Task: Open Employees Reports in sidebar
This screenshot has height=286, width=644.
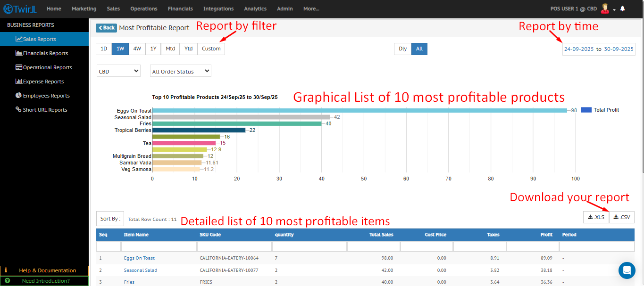Action: tap(46, 96)
